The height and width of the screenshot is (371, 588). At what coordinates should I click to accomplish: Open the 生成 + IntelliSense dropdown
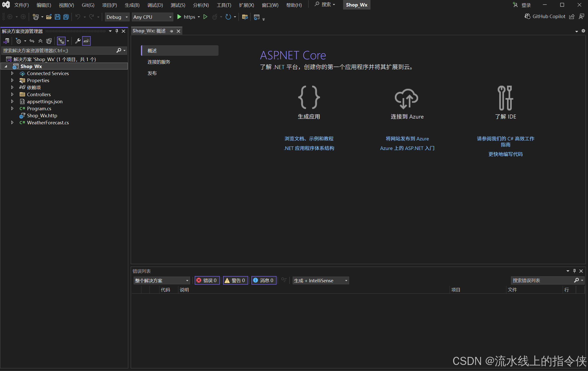pos(320,281)
